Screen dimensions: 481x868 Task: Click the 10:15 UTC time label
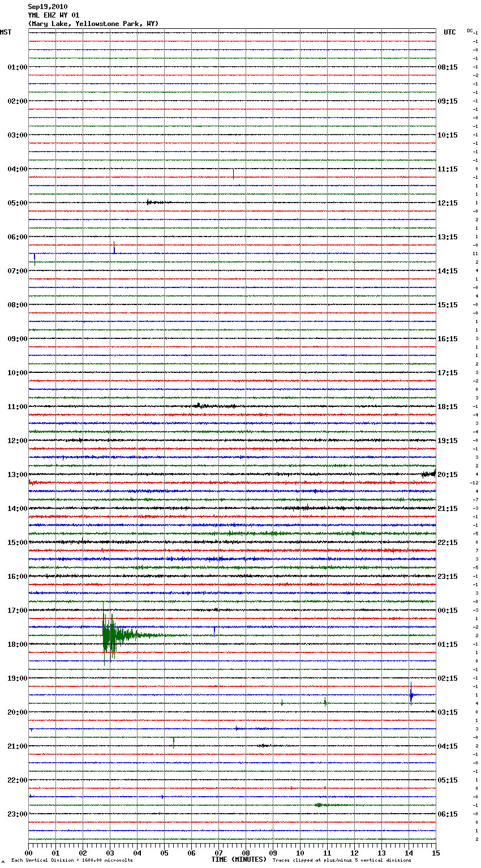pyautogui.click(x=448, y=135)
